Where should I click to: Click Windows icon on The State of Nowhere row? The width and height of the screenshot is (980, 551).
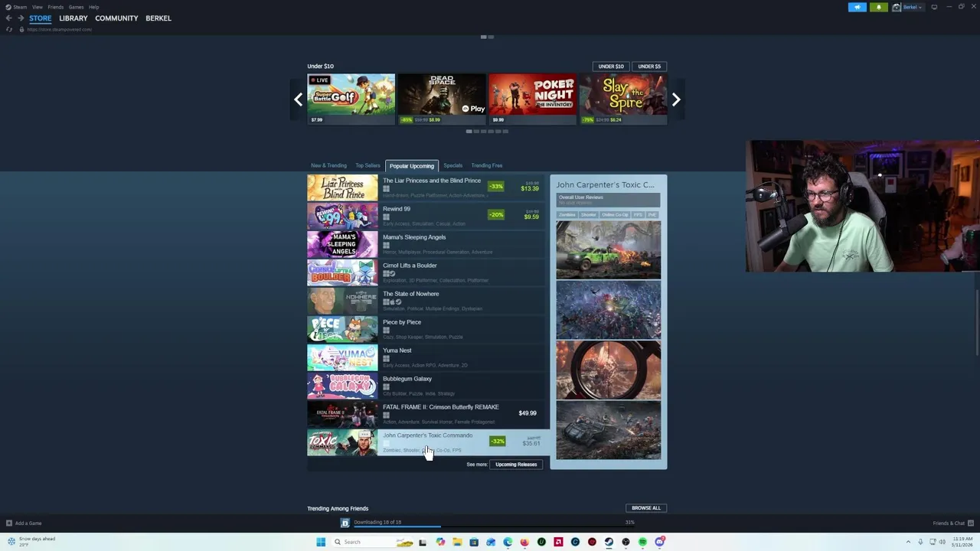tap(386, 302)
